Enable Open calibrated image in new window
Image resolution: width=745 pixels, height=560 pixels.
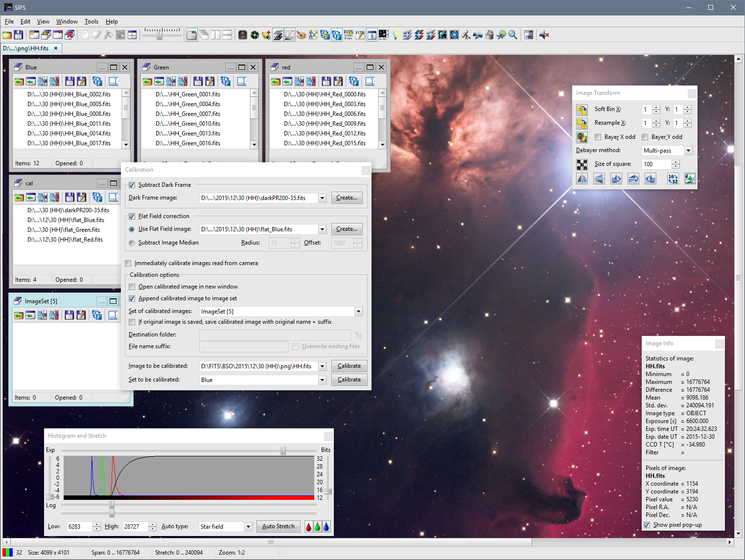point(132,287)
